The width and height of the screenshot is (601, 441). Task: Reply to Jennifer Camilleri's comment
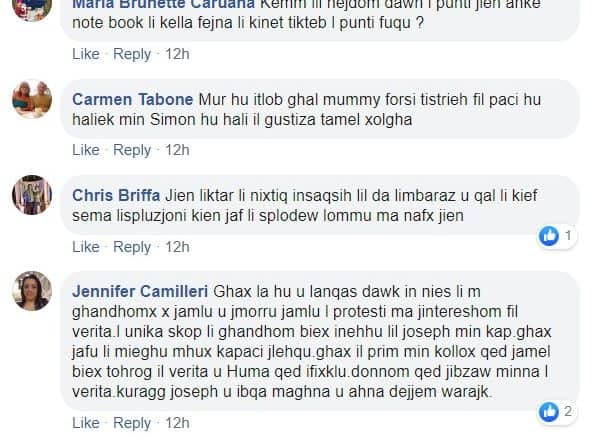tap(132, 423)
